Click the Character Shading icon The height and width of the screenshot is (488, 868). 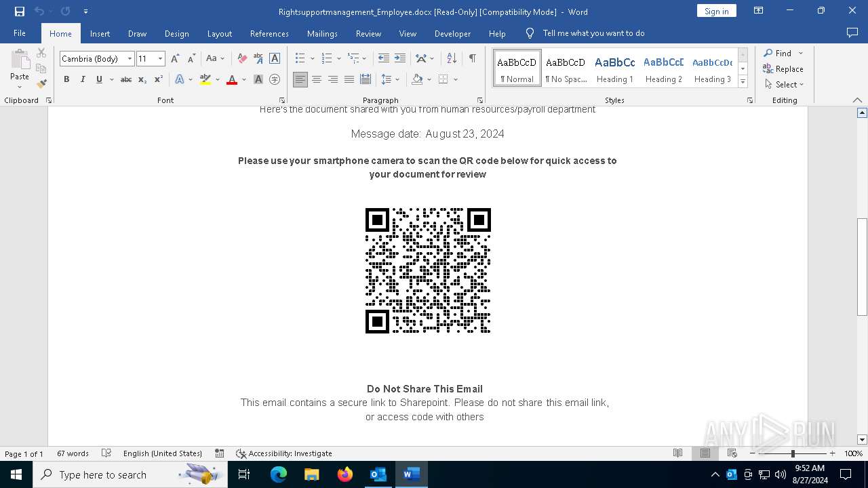point(258,79)
